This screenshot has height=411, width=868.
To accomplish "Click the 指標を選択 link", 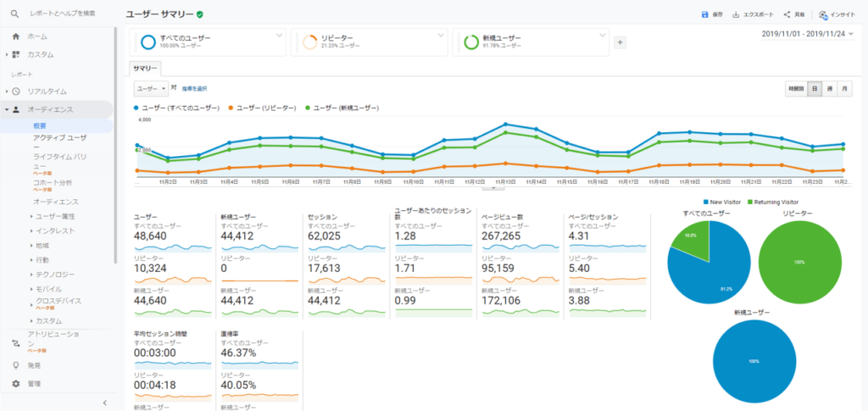I will [193, 88].
